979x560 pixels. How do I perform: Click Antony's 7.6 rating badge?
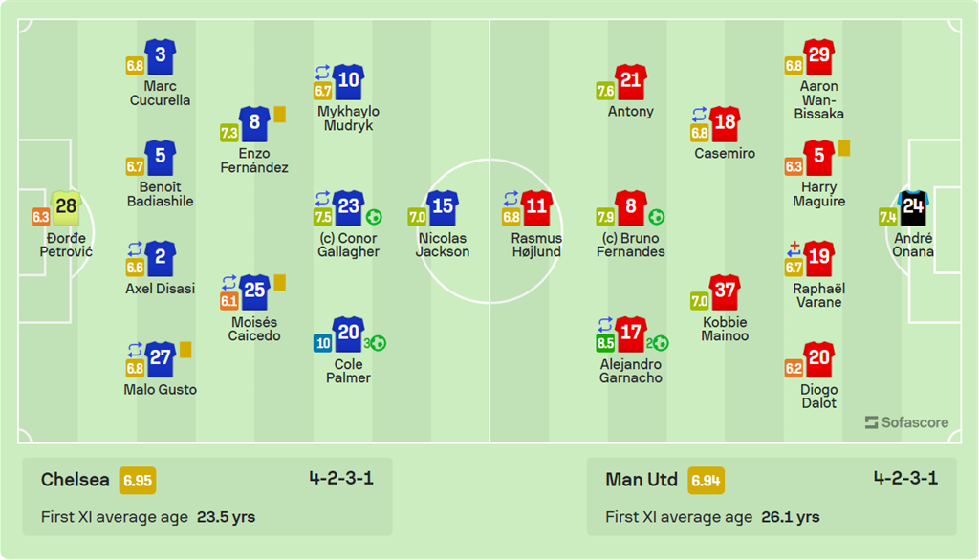(605, 91)
